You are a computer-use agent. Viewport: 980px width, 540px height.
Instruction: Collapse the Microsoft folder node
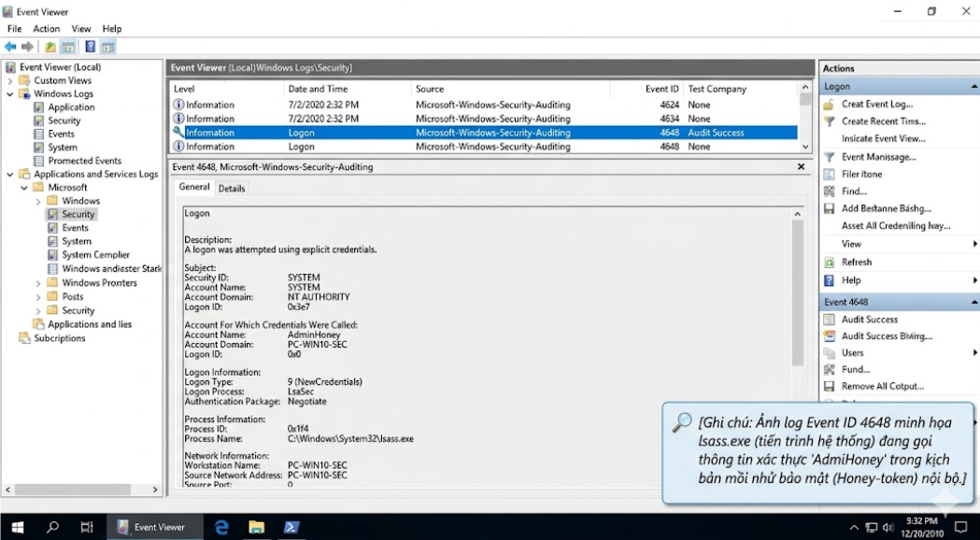click(24, 188)
